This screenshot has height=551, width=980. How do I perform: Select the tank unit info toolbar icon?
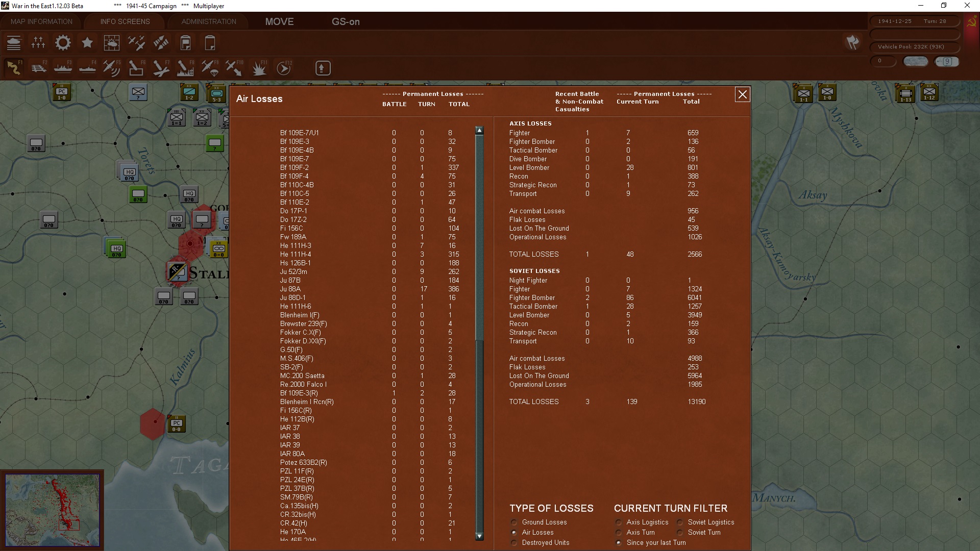click(x=14, y=43)
